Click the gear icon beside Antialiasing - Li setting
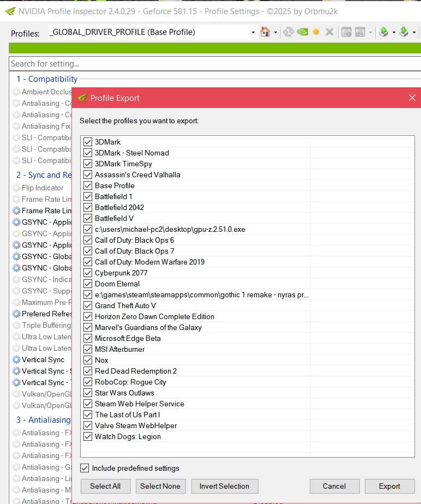The width and height of the screenshot is (421, 504). 16,478
